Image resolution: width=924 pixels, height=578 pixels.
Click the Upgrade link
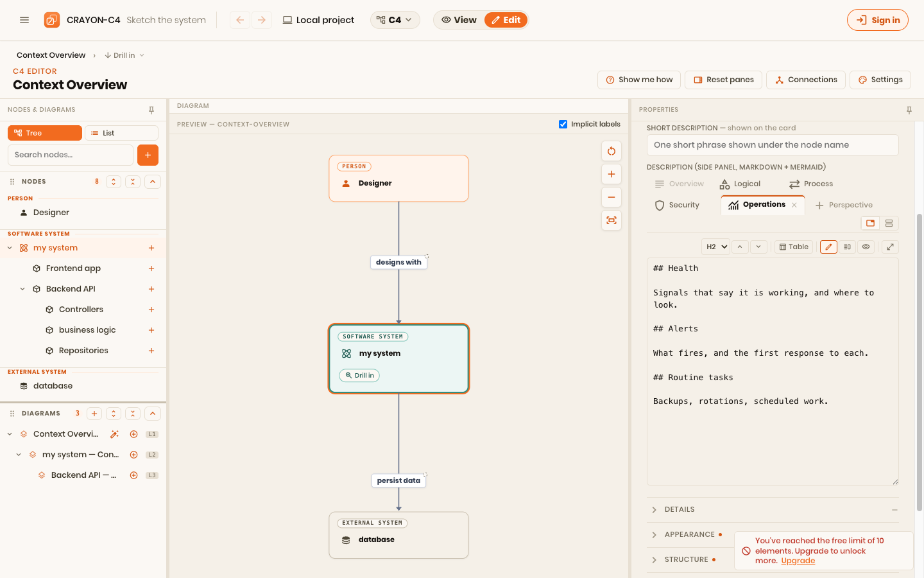[798, 561]
